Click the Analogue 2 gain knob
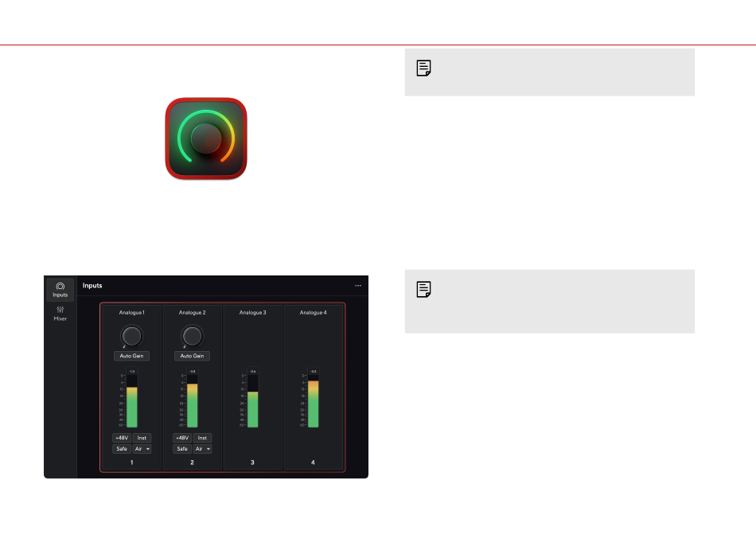This screenshot has height=535, width=756. coord(192,336)
